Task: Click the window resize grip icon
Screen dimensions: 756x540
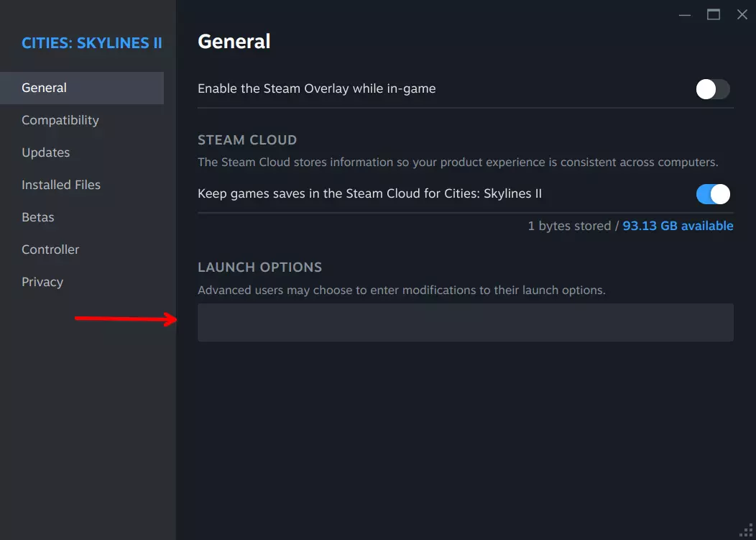Action: pyautogui.click(x=746, y=531)
